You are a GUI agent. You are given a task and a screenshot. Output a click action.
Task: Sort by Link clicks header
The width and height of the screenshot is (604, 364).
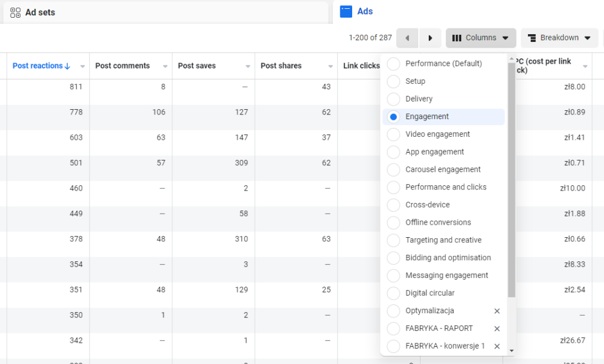362,66
